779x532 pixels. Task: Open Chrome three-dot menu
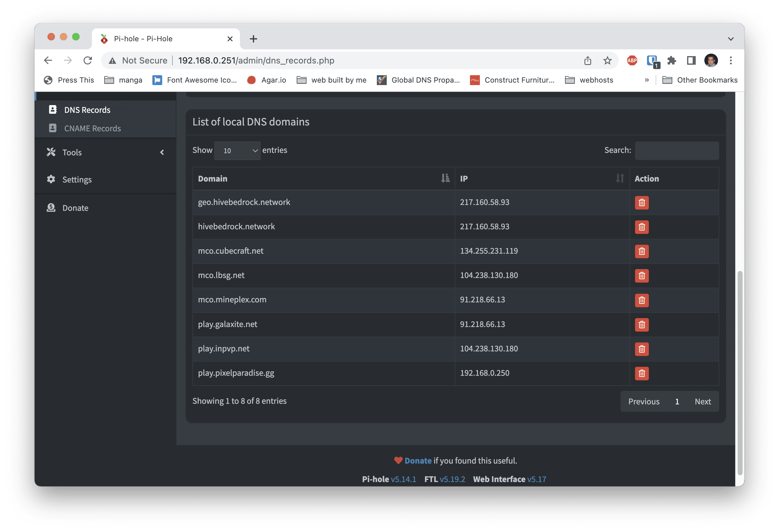coord(731,61)
